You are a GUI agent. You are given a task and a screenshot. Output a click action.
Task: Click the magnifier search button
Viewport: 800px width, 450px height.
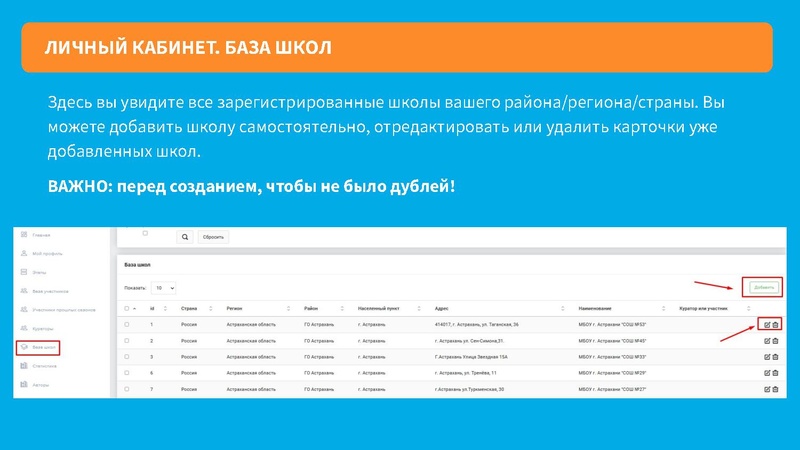pos(185,237)
